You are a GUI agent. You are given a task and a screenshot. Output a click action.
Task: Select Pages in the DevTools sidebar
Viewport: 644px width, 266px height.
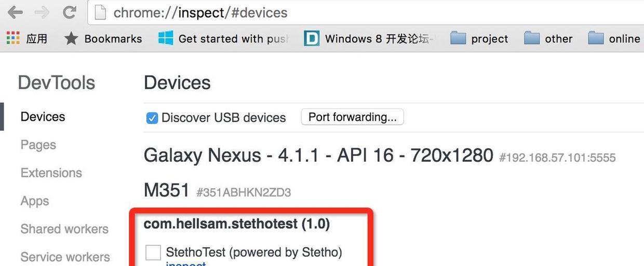click(x=38, y=145)
